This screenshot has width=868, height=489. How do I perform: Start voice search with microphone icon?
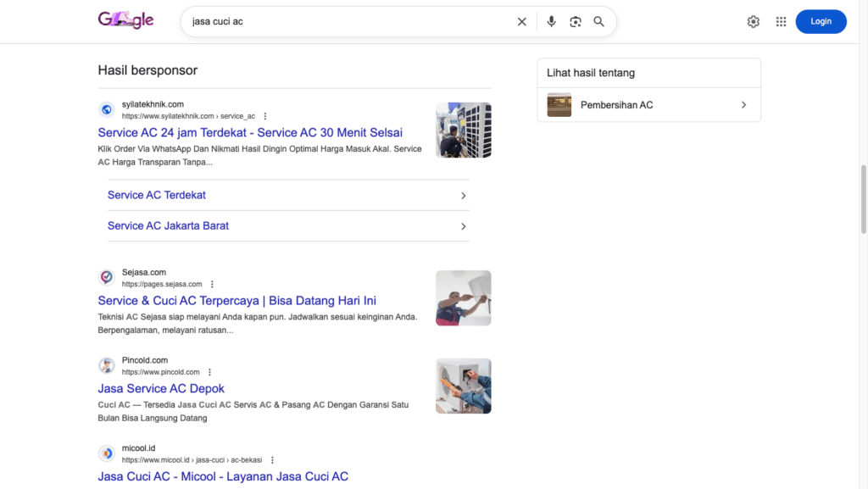551,21
